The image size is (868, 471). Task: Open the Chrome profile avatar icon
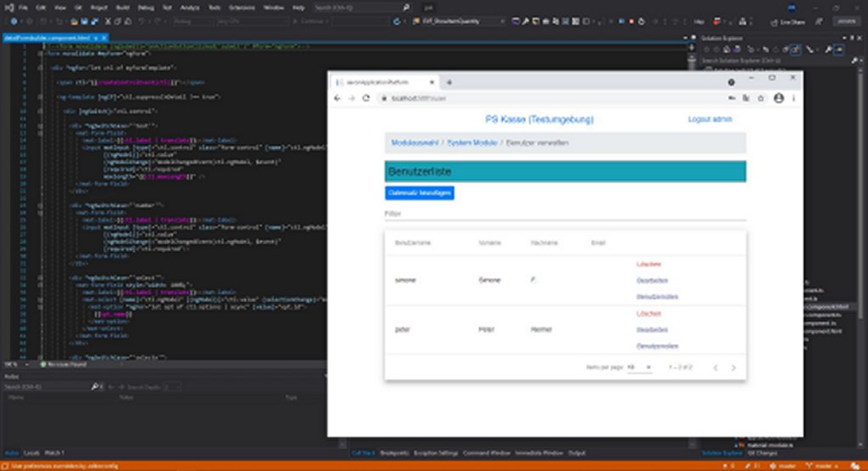pyautogui.click(x=778, y=98)
